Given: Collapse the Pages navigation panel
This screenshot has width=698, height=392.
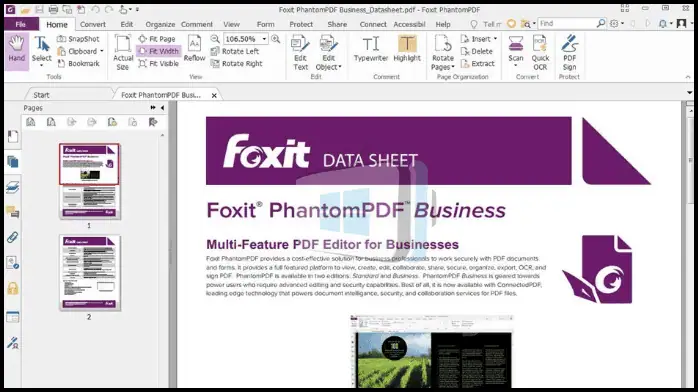Looking at the screenshot, I should 162,108.
